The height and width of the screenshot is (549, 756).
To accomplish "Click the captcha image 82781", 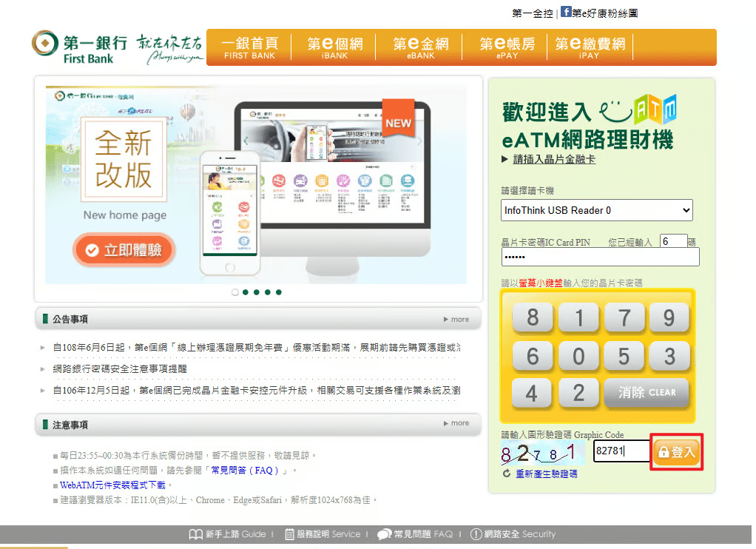I will pos(542,453).
